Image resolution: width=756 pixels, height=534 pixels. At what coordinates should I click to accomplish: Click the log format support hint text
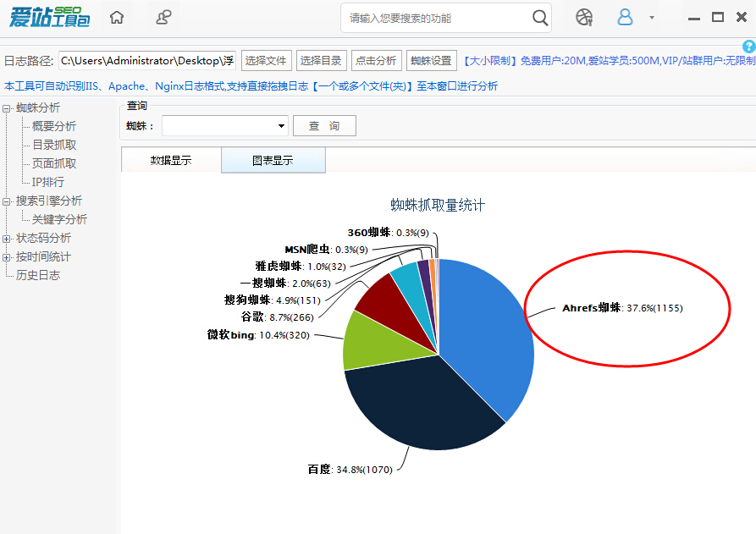(251, 86)
